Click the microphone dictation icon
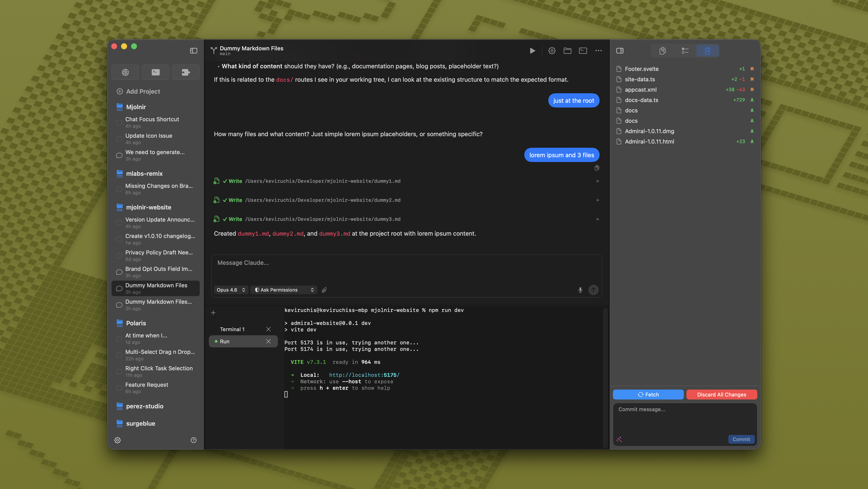Screen dimensions: 868x489 [580, 290]
